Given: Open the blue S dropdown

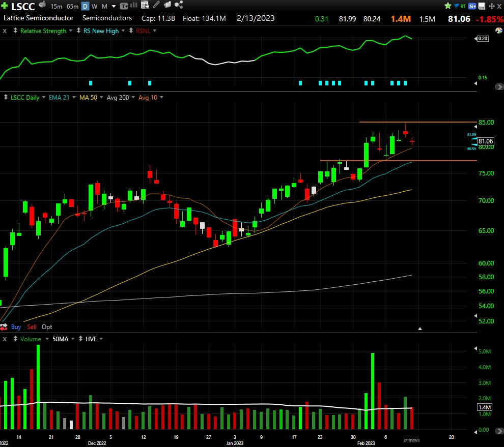Looking at the screenshot, I should (x=472, y=6).
